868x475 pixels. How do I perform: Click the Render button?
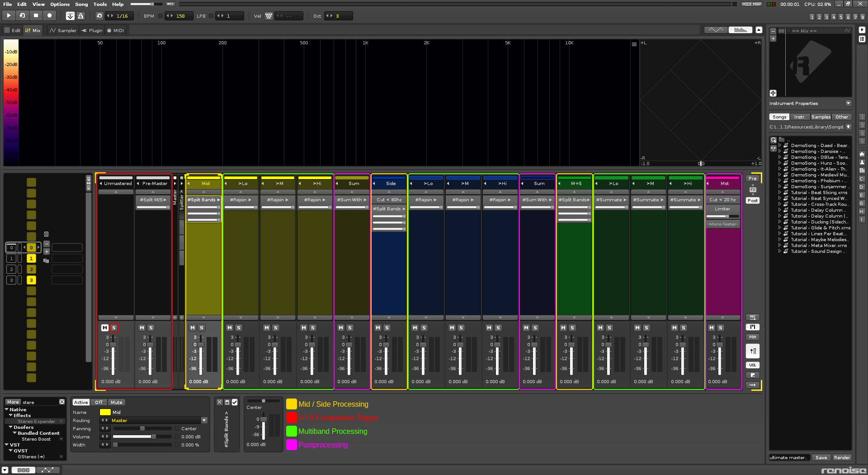point(842,457)
